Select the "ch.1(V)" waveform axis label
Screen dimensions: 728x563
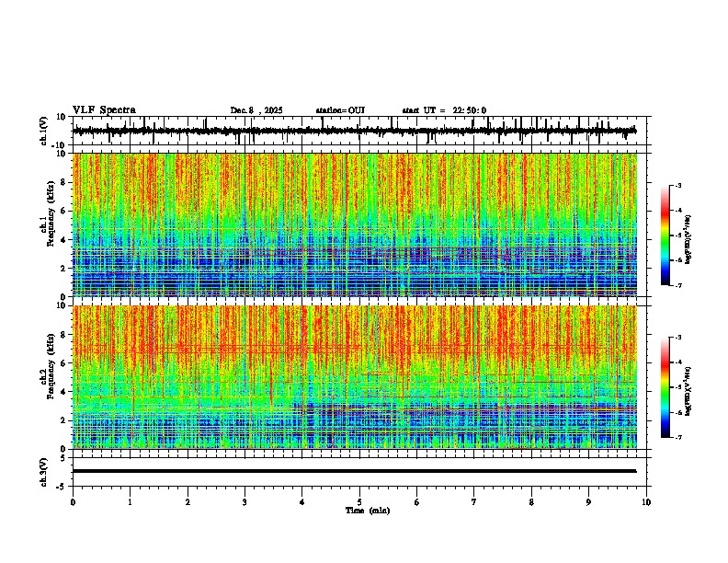44,131
